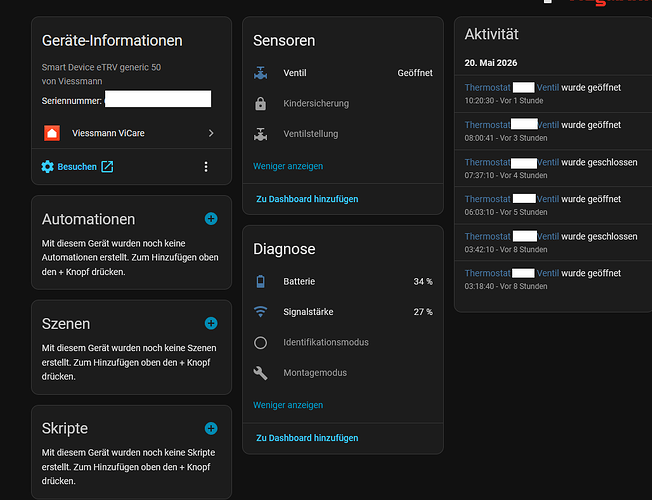Open Thermostat link in 10:20:30 activity entry
The image size is (652, 500).
(x=487, y=88)
